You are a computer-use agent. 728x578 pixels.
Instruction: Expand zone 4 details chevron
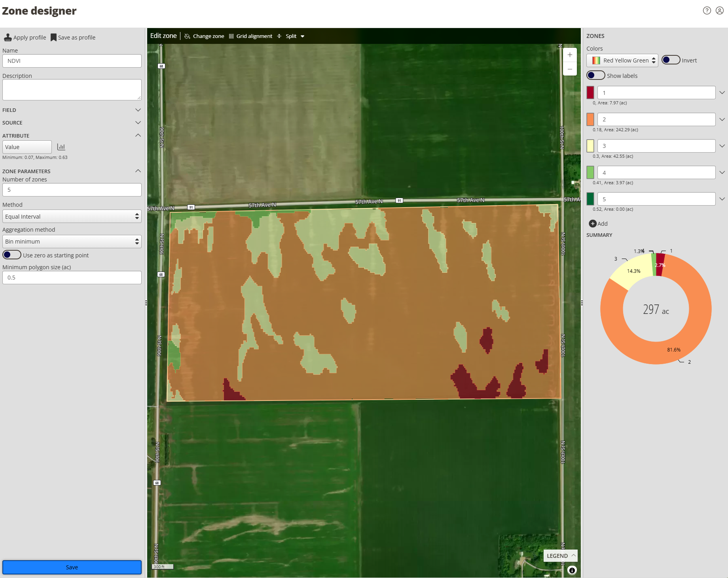point(722,172)
